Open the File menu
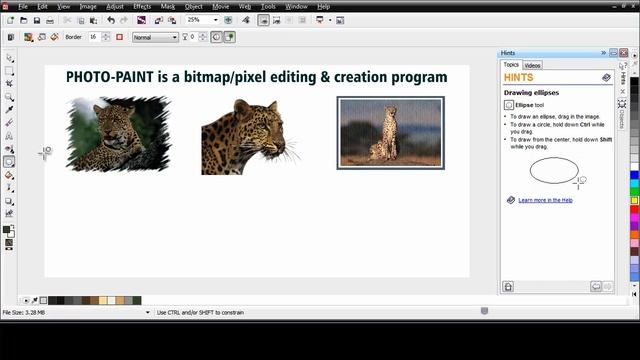Screen dimensions: 640x360 [x=23, y=7]
